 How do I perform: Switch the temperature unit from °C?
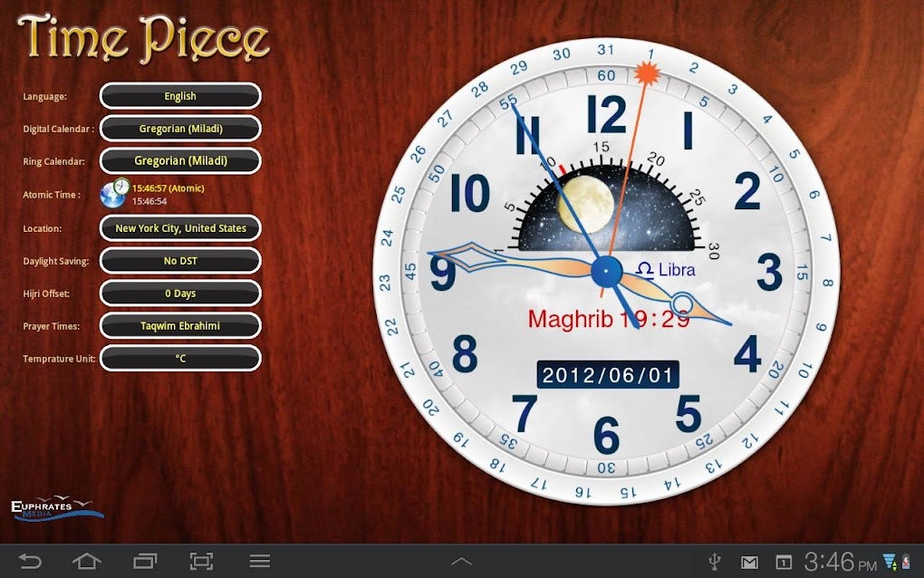click(179, 359)
